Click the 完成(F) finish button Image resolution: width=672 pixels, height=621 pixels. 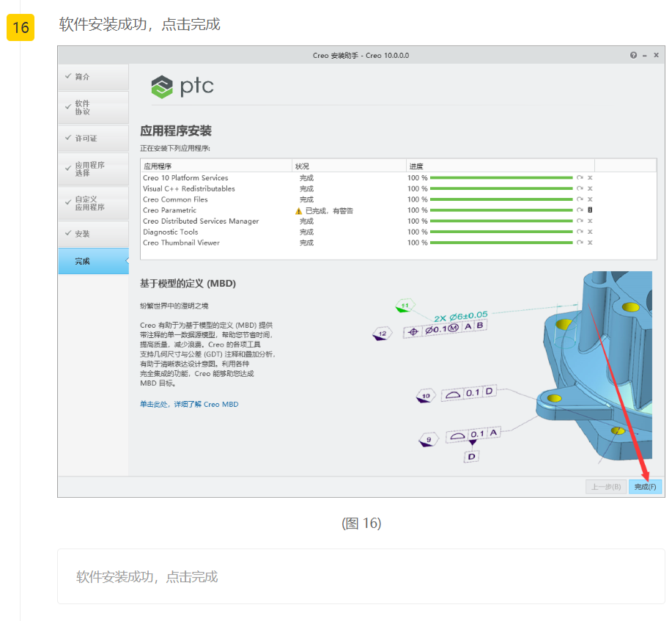[x=645, y=487]
